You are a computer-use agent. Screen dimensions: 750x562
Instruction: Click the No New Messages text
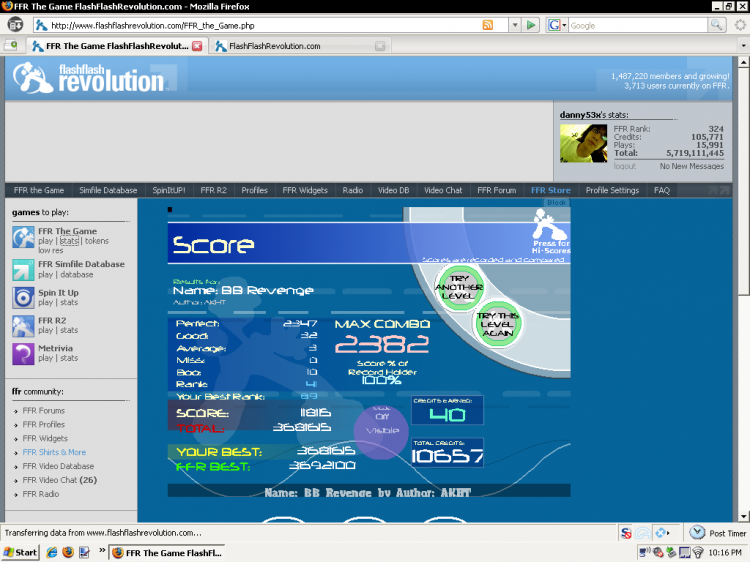tap(692, 166)
